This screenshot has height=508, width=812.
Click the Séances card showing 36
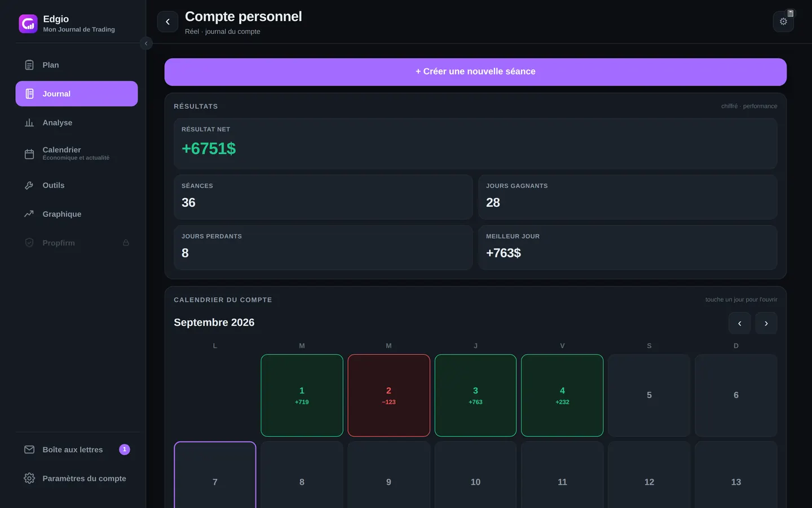tap(323, 197)
